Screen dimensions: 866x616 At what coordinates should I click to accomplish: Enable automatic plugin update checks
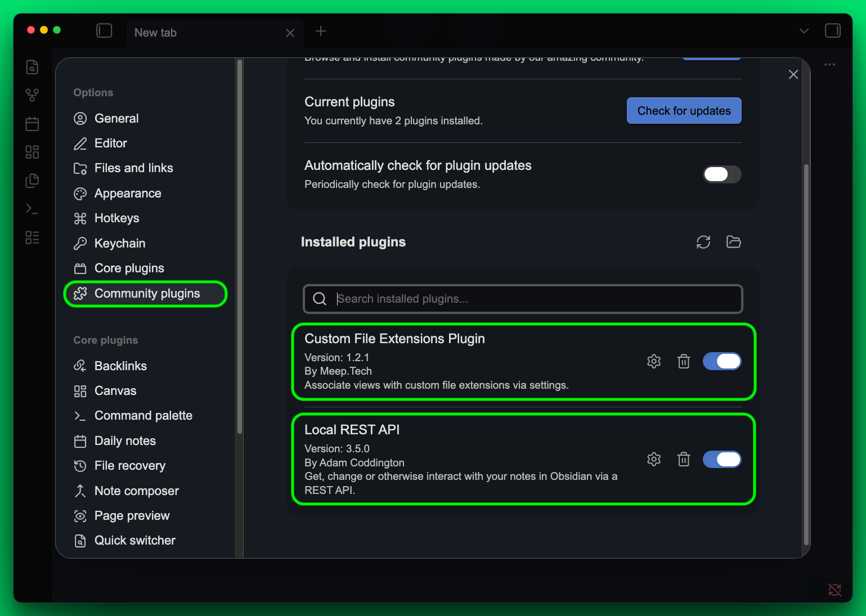[722, 174]
